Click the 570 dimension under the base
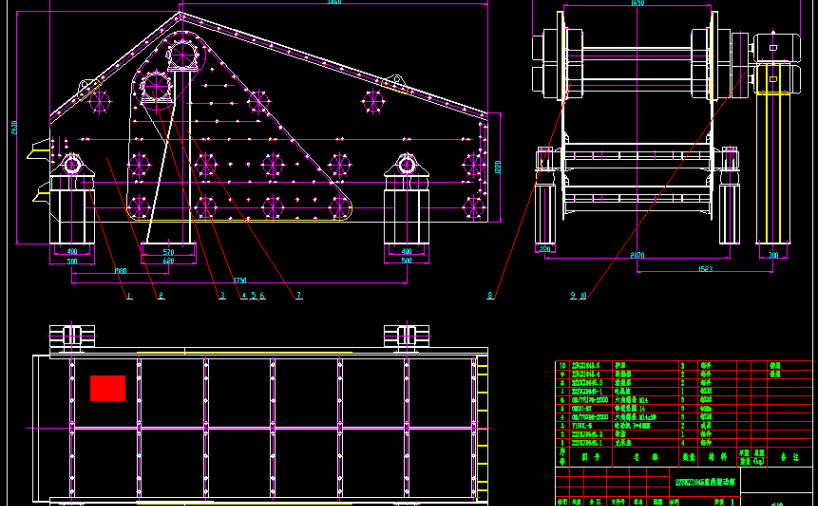 (x=168, y=251)
